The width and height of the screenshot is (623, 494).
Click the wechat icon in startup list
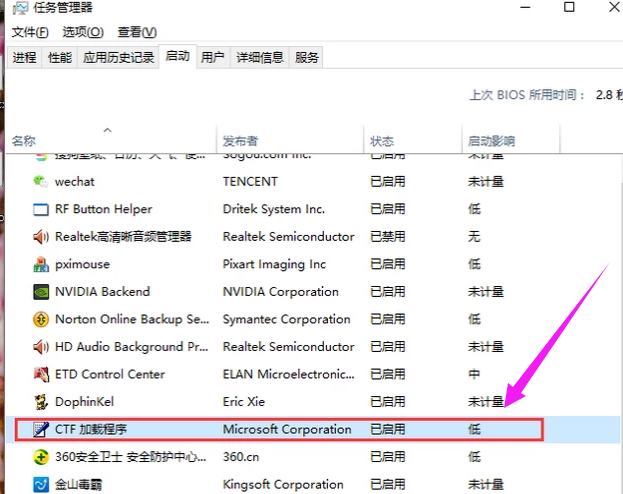[x=40, y=182]
